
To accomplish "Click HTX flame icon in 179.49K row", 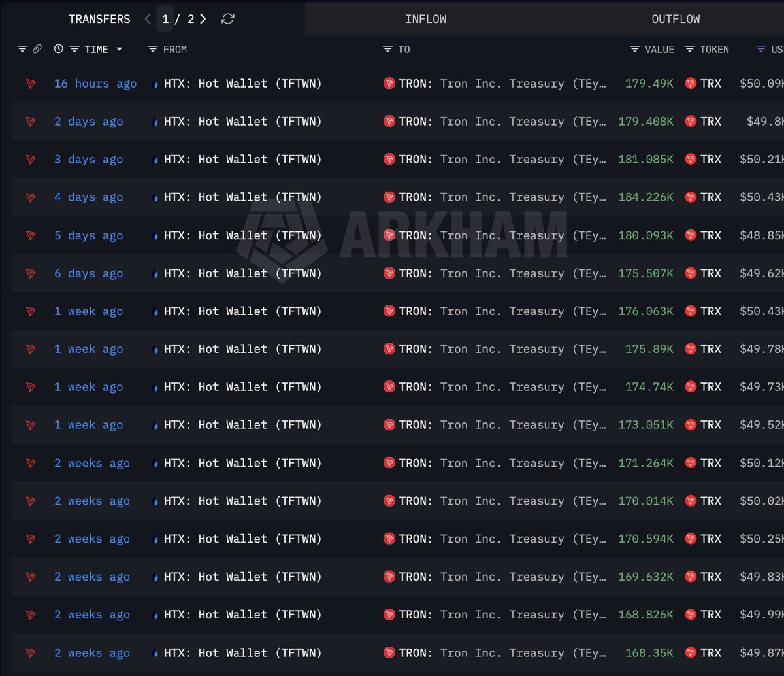I will [155, 84].
